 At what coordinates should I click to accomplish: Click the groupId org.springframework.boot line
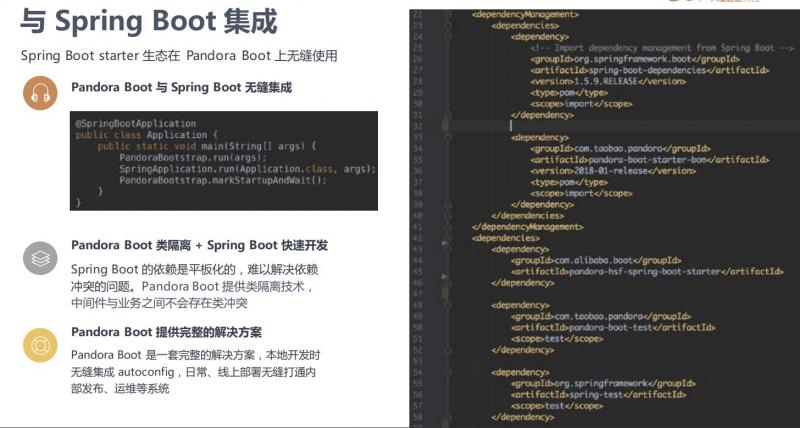(635, 59)
